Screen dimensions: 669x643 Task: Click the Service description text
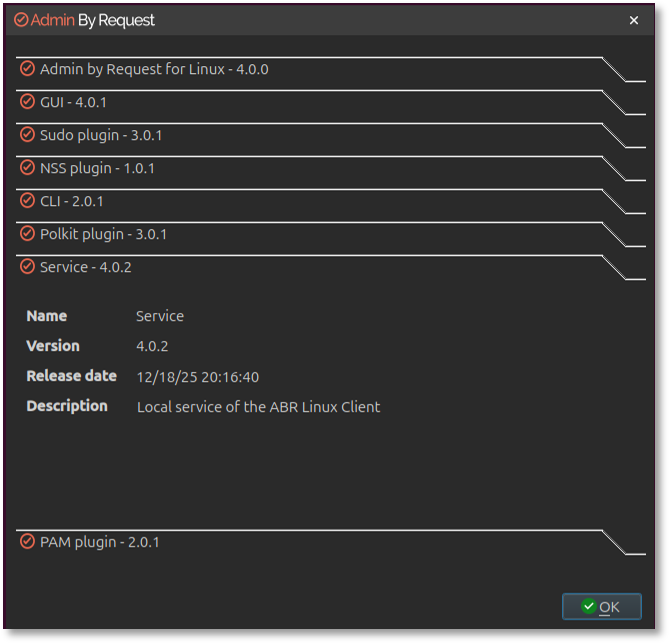(x=258, y=407)
